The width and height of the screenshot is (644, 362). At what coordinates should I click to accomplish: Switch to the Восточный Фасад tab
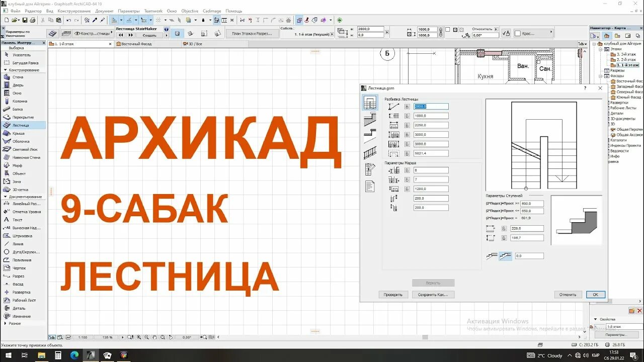148,44
